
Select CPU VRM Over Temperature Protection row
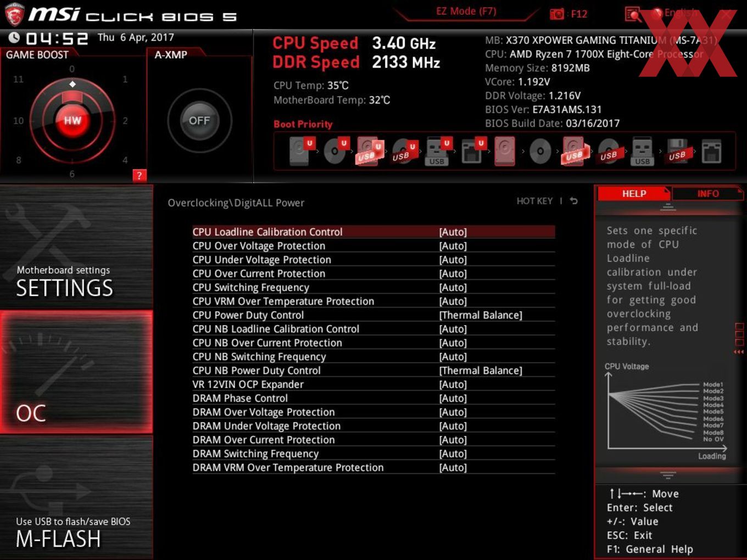point(374,301)
